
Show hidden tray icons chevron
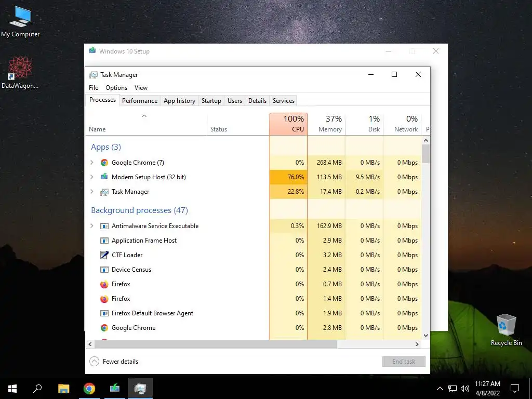[440, 389]
